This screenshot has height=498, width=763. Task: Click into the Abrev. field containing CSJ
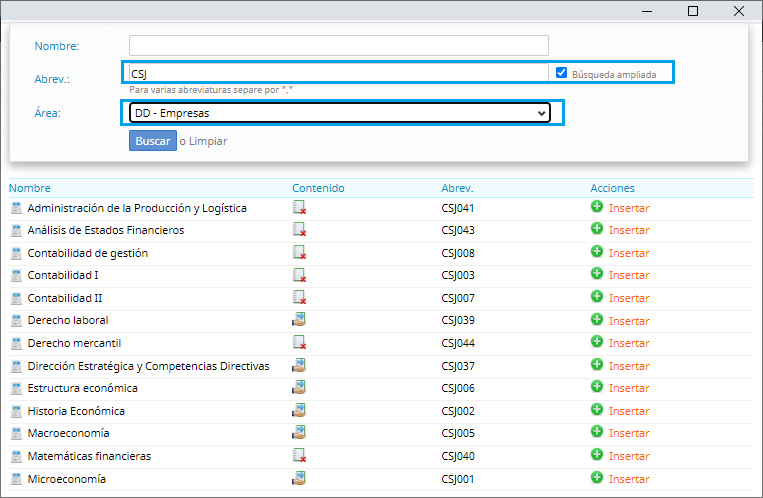pyautogui.click(x=339, y=74)
